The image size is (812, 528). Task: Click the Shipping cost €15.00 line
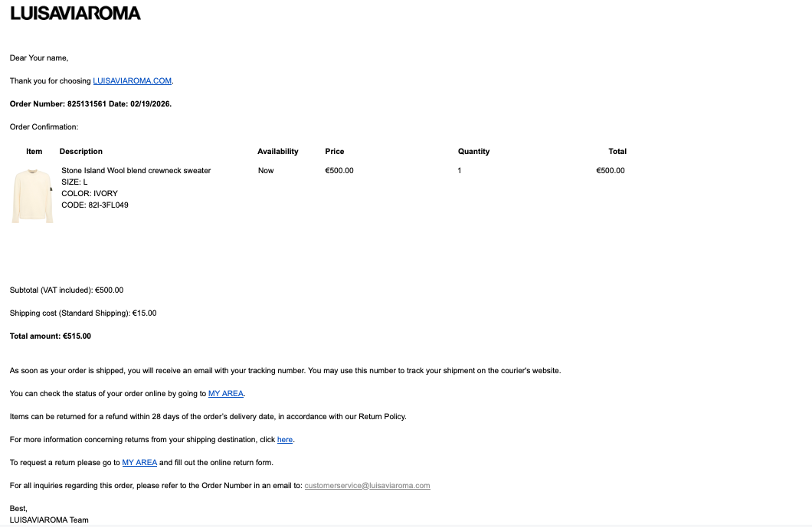point(83,313)
